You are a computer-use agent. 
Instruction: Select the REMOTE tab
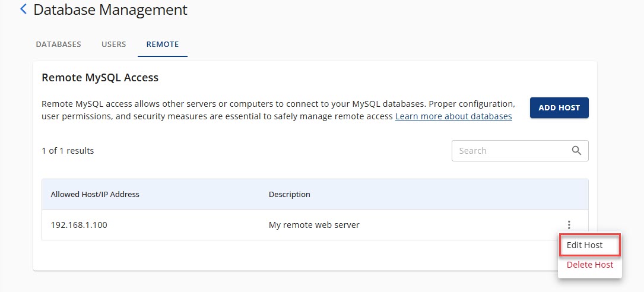[163, 45]
